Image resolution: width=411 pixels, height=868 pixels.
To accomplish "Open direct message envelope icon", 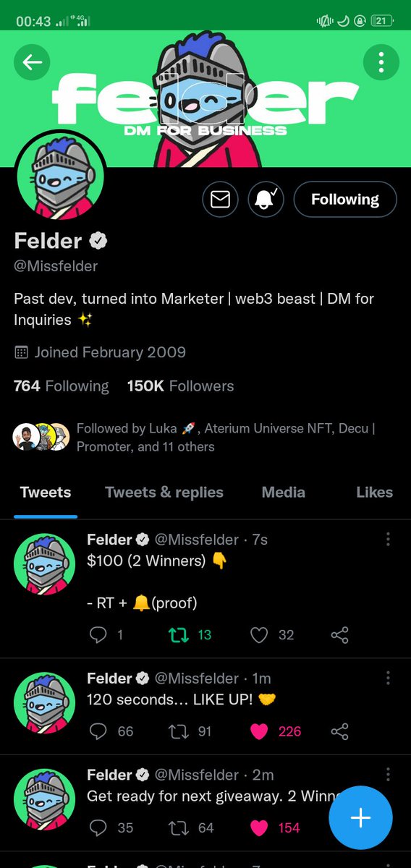I will (x=220, y=199).
